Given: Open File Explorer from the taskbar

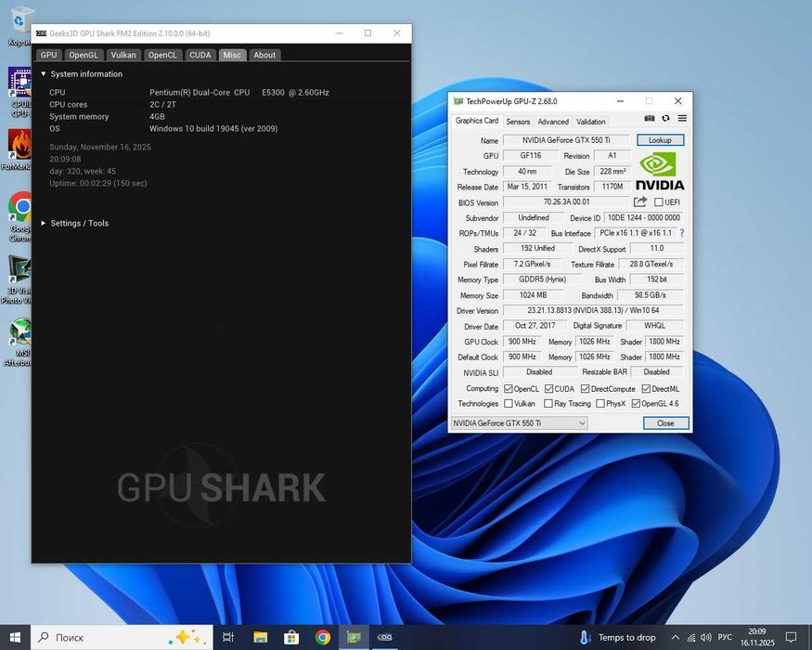Looking at the screenshot, I should 260,637.
